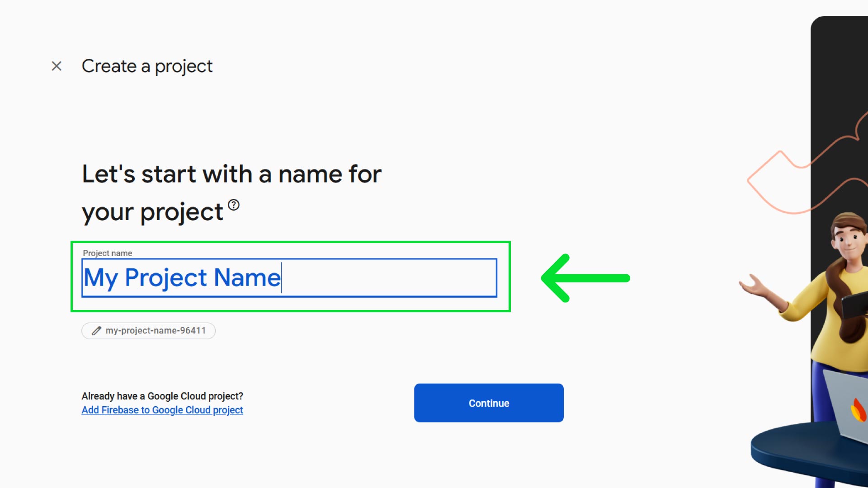868x488 pixels.
Task: Select the highlighted project name text
Action: pyautogui.click(x=181, y=277)
